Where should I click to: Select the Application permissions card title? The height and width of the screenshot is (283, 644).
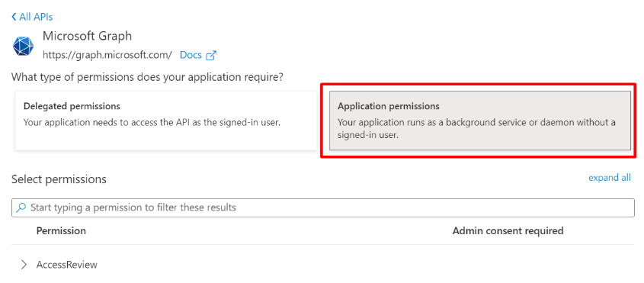(x=389, y=106)
